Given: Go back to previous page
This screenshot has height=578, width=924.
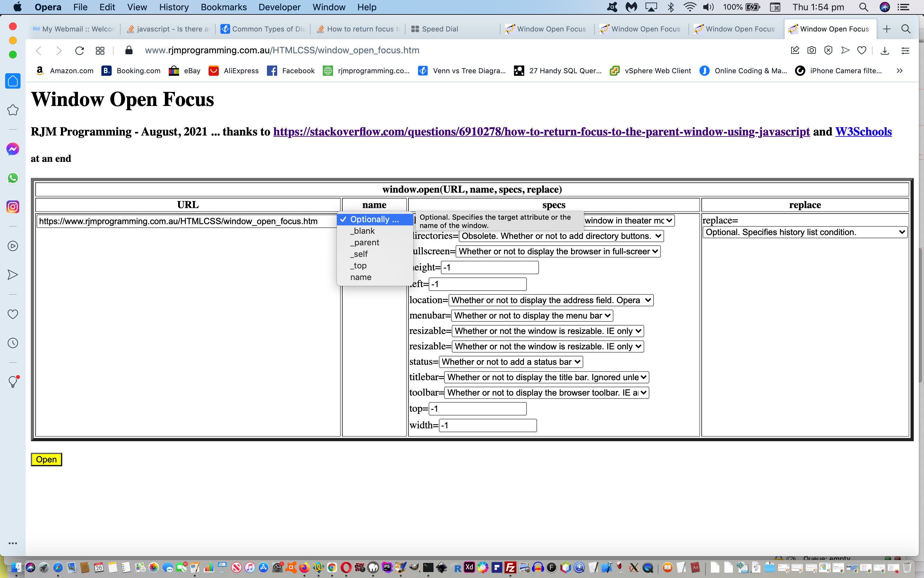Looking at the screenshot, I should point(38,50).
